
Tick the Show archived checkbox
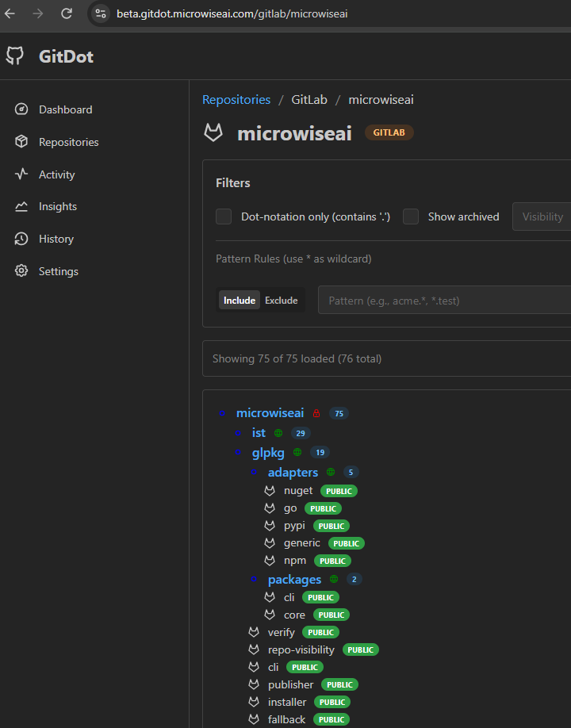pyautogui.click(x=411, y=216)
